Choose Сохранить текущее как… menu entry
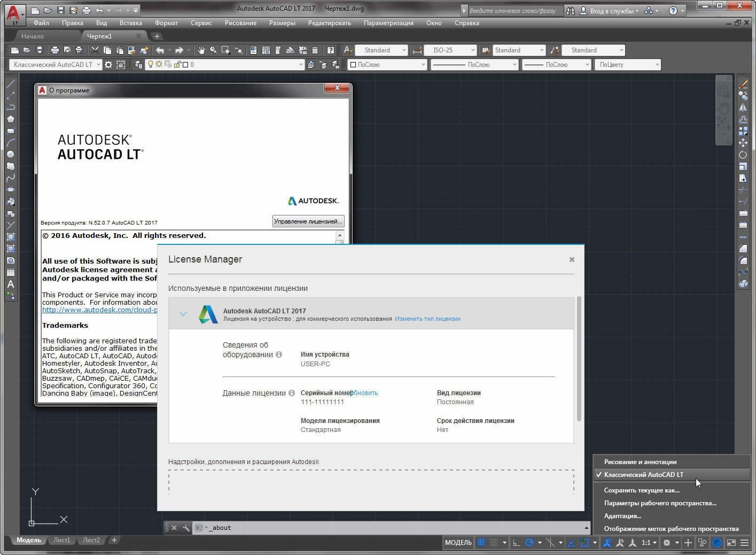The height and width of the screenshot is (555, 756). click(x=642, y=490)
